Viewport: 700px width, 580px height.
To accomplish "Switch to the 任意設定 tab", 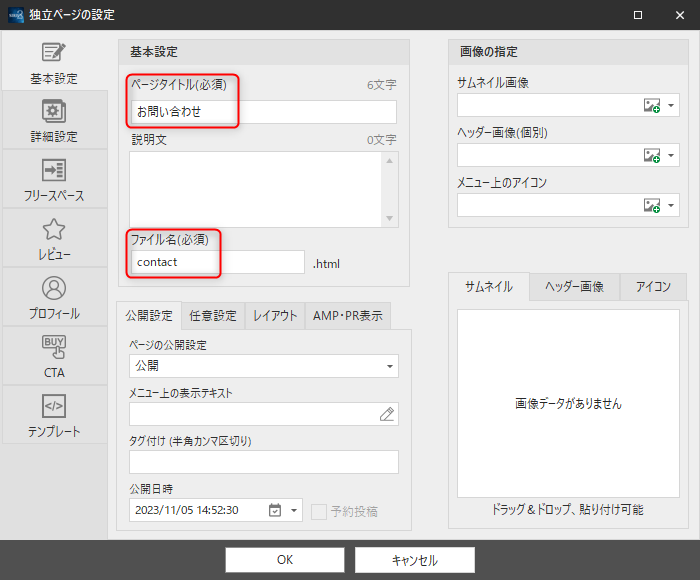I will point(213,316).
